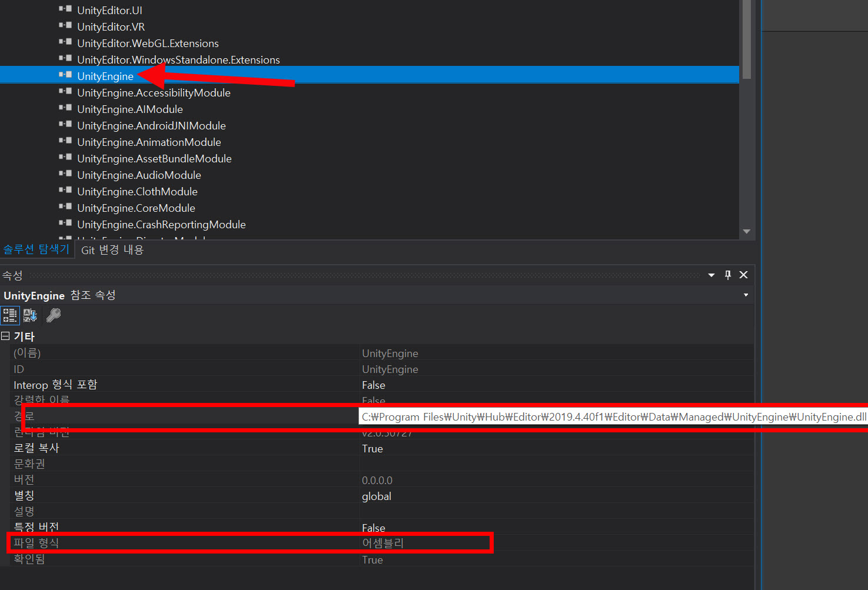Click the reference icon beside UnityEngine.CrashReportingModule

tap(65, 223)
